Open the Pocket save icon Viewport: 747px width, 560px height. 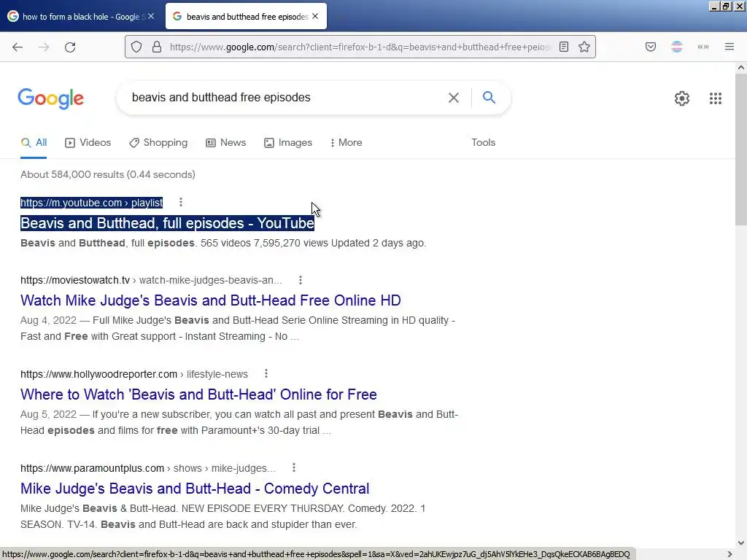pos(651,47)
